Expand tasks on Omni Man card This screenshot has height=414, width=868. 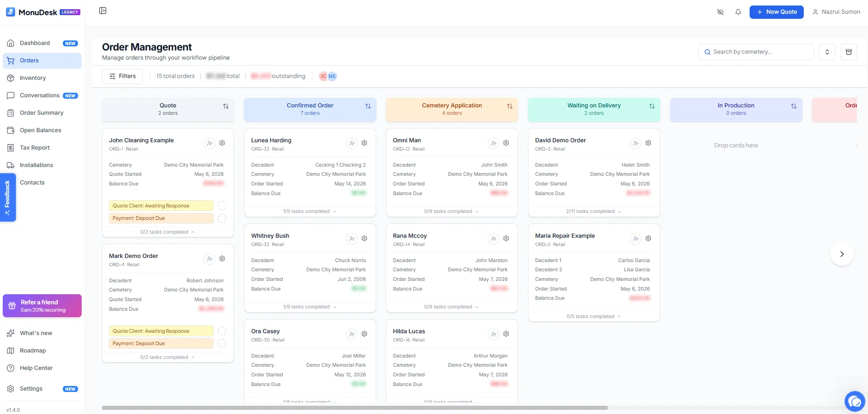(451, 212)
